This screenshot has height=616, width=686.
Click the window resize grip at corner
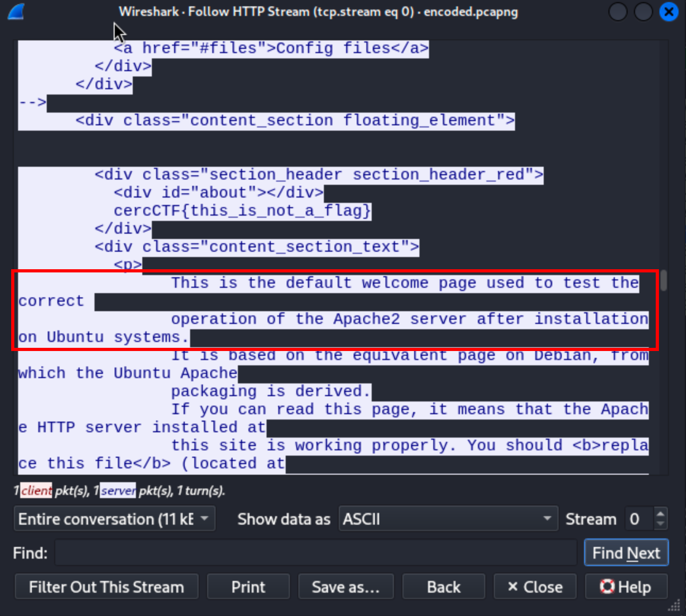pyautogui.click(x=674, y=605)
